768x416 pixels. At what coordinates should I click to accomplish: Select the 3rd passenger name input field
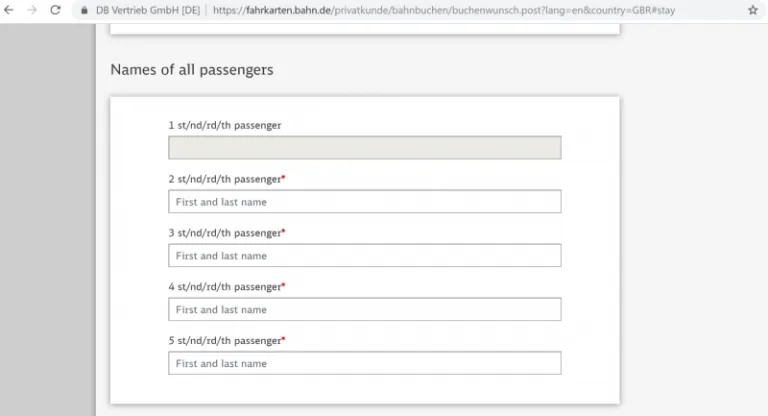(364, 256)
